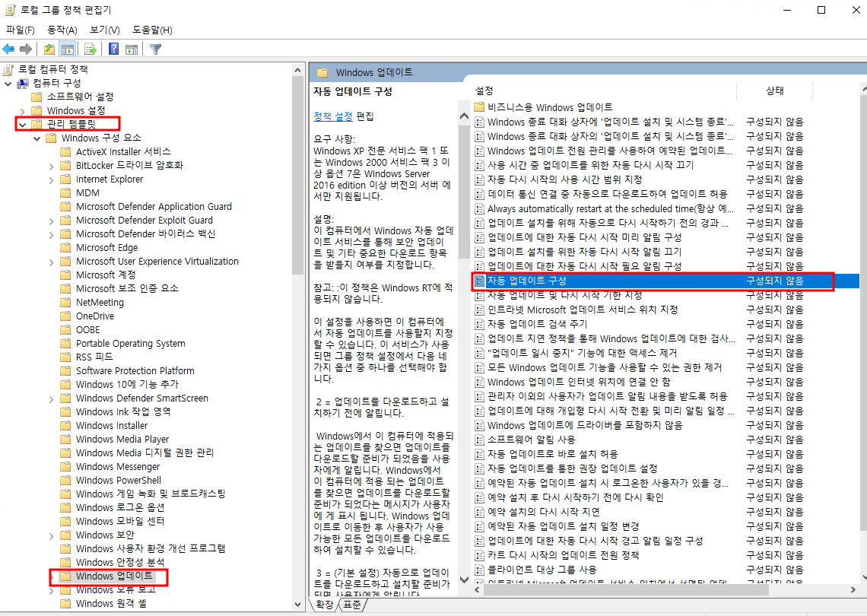The height and width of the screenshot is (616, 867).
Task: Expand the Internet Explorer tree node
Action: pos(51,179)
